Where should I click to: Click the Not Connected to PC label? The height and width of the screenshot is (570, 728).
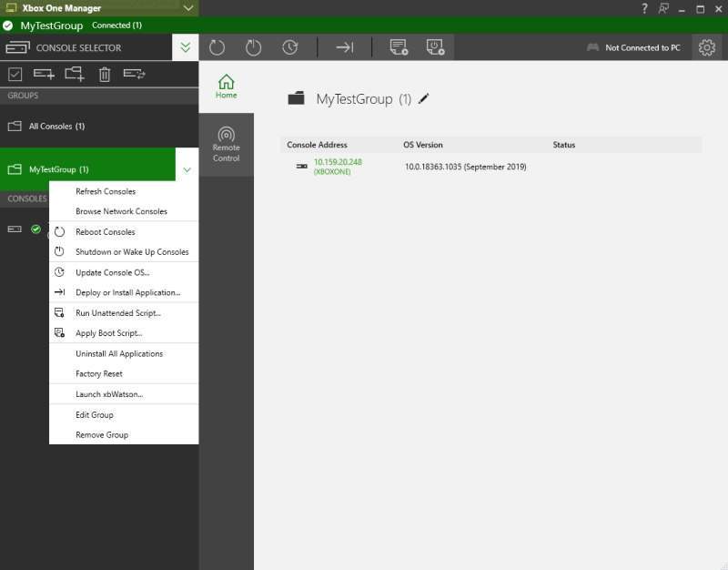coord(642,48)
